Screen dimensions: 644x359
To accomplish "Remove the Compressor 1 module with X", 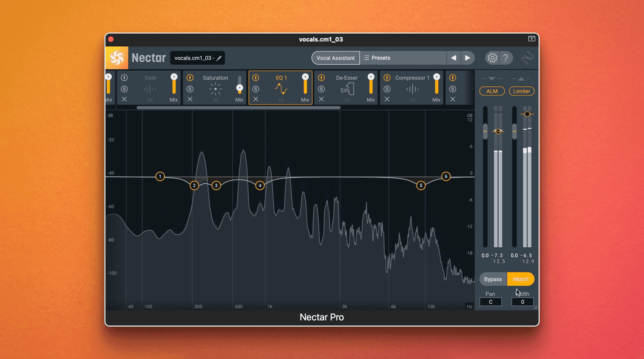I will [387, 99].
